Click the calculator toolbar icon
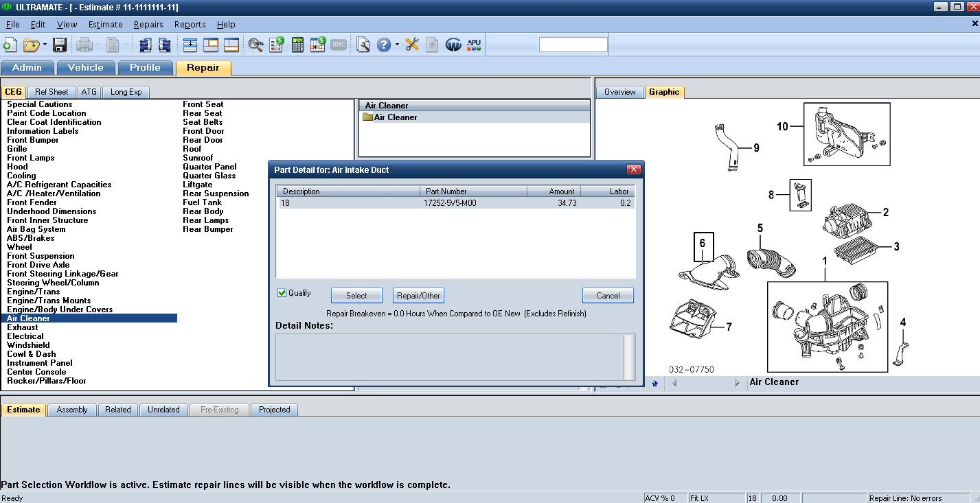This screenshot has height=503, width=980. (x=297, y=45)
